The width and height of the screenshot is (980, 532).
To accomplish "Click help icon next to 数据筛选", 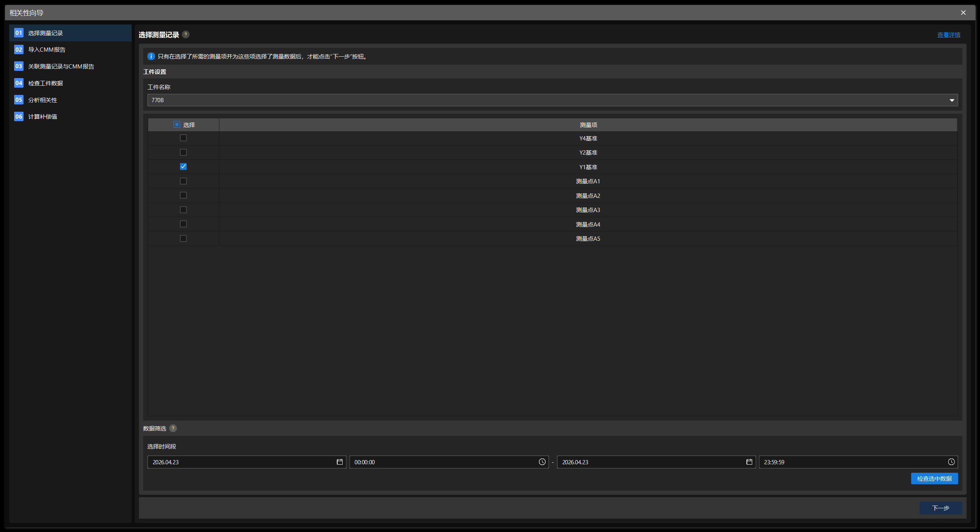I will tap(173, 428).
